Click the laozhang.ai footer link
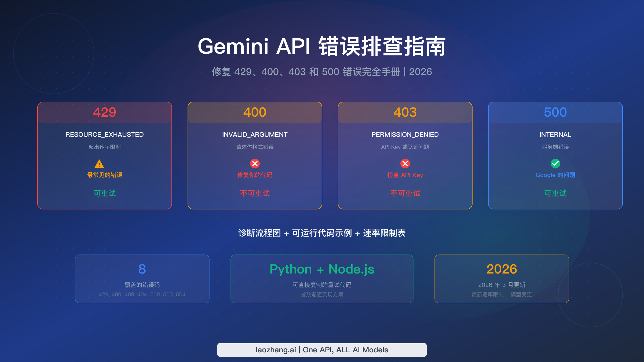Screen dimensions: 644x362 [x=322, y=349]
